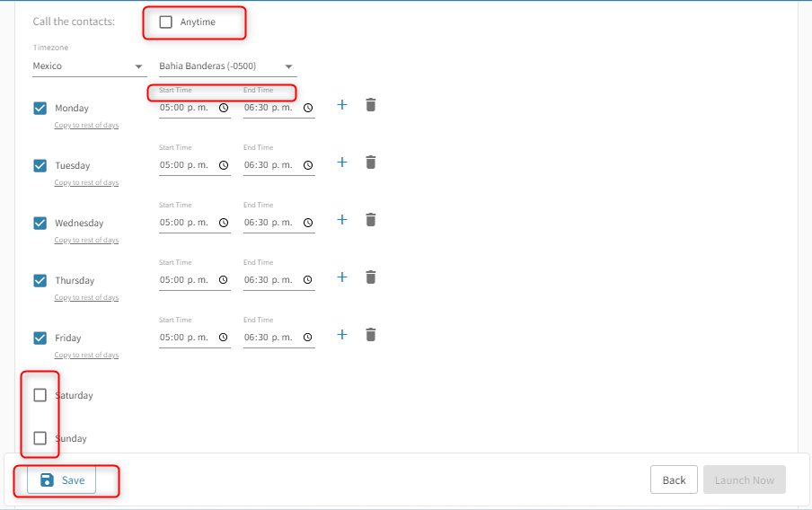Enable the Anytime checkbox

coord(166,22)
